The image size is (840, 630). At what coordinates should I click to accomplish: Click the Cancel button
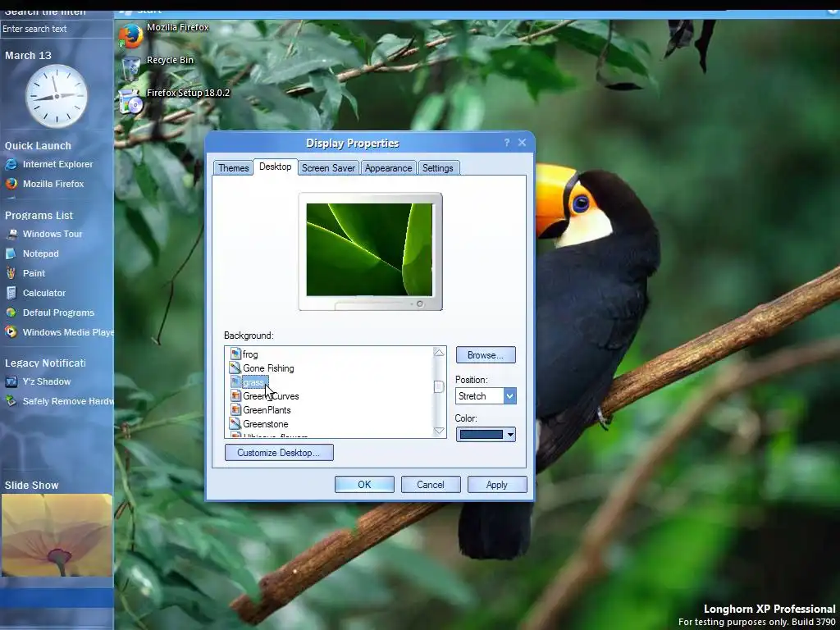point(431,484)
